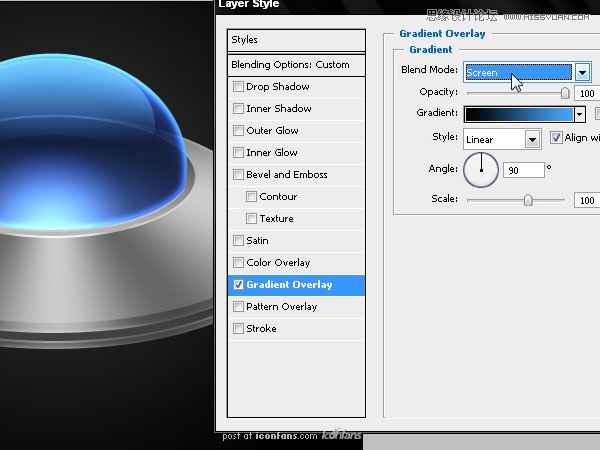Image resolution: width=600 pixels, height=450 pixels.
Task: Check the Contour sub-option box
Action: (251, 197)
